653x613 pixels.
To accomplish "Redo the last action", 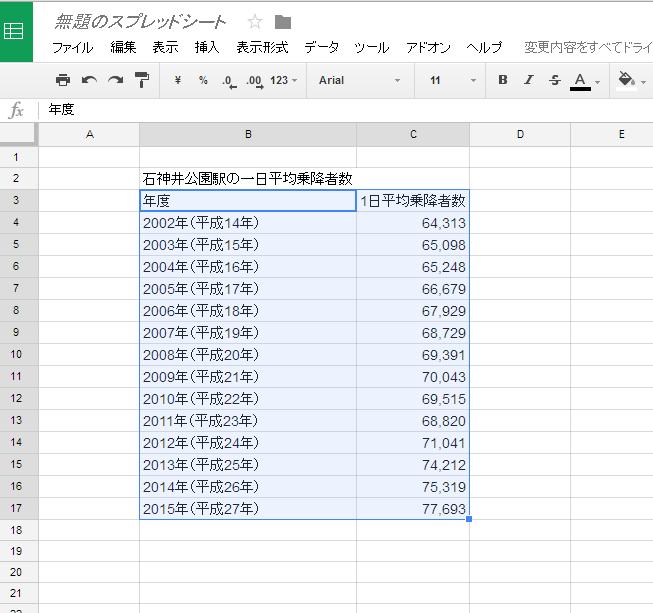I will point(115,80).
